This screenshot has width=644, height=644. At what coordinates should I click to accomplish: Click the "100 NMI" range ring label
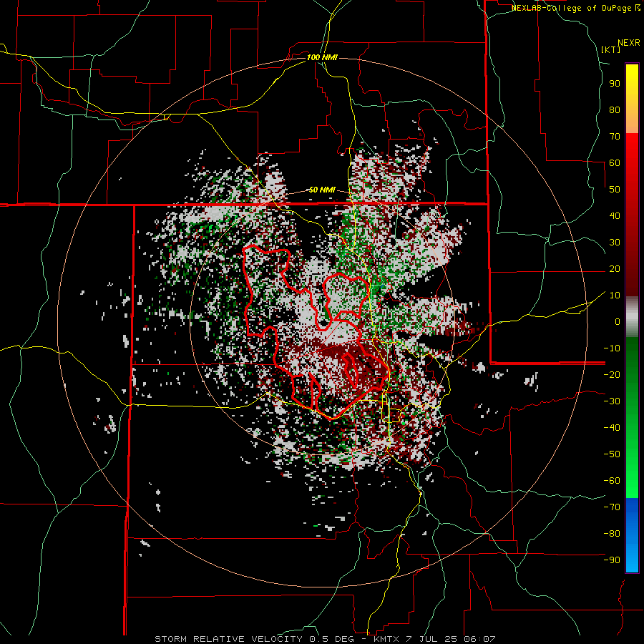[x=322, y=57]
